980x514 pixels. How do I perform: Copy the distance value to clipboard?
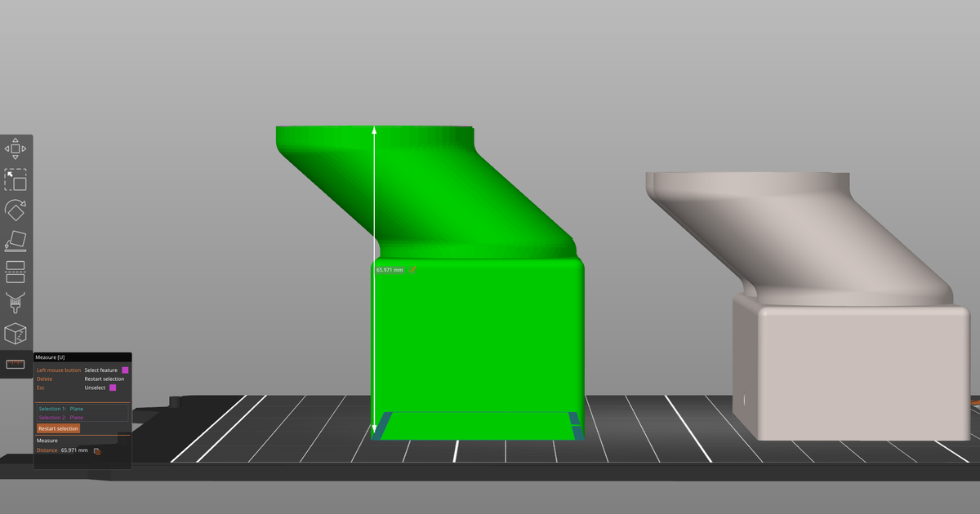pyautogui.click(x=97, y=450)
